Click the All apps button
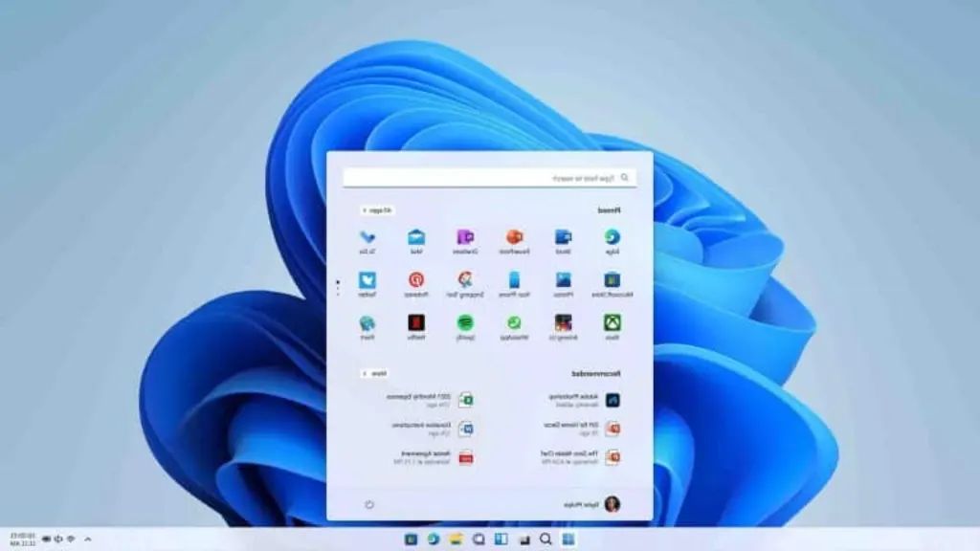 coord(377,210)
